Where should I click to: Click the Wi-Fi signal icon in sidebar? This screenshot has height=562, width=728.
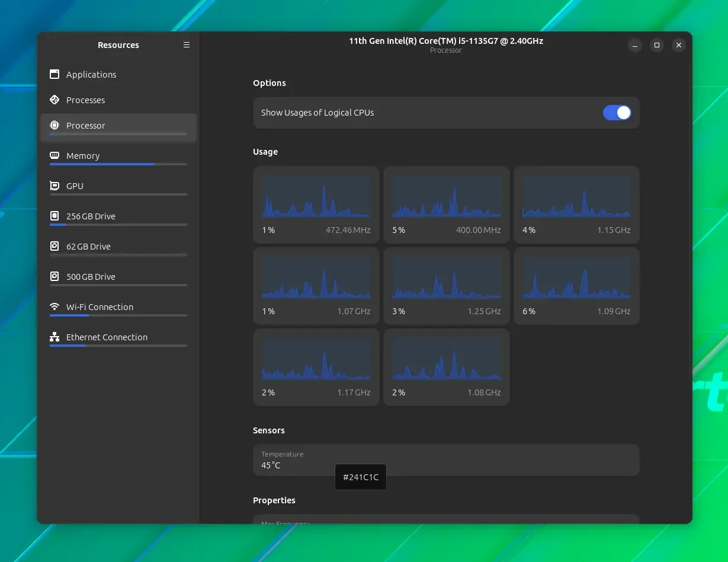[x=54, y=307]
